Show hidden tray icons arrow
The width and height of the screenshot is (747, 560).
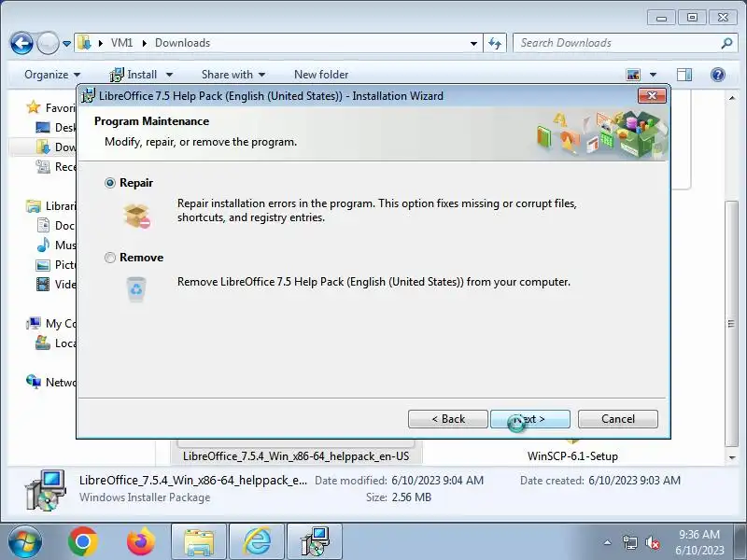tap(607, 542)
